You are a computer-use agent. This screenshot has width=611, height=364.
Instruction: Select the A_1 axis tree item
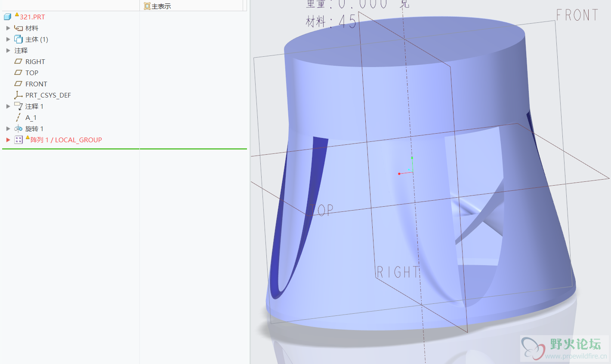(x=31, y=118)
